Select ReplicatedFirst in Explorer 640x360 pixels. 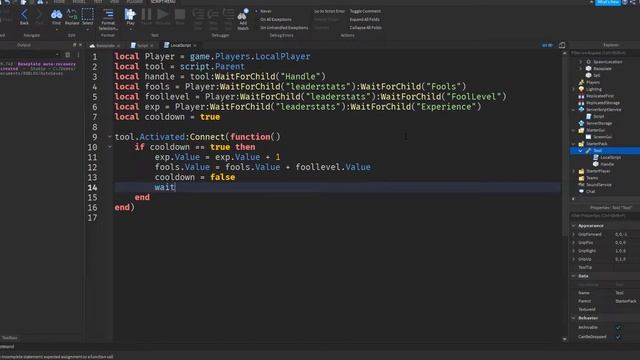(600, 96)
